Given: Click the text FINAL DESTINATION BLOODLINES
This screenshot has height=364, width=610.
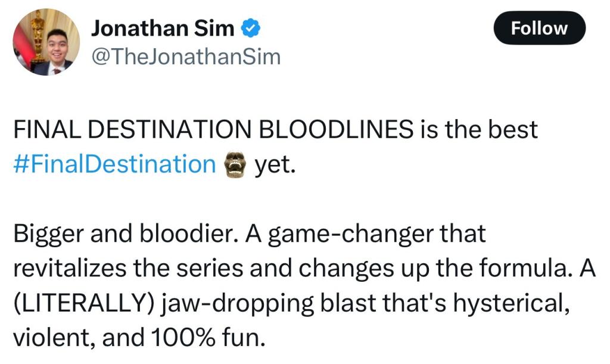Looking at the screenshot, I should coord(213,129).
